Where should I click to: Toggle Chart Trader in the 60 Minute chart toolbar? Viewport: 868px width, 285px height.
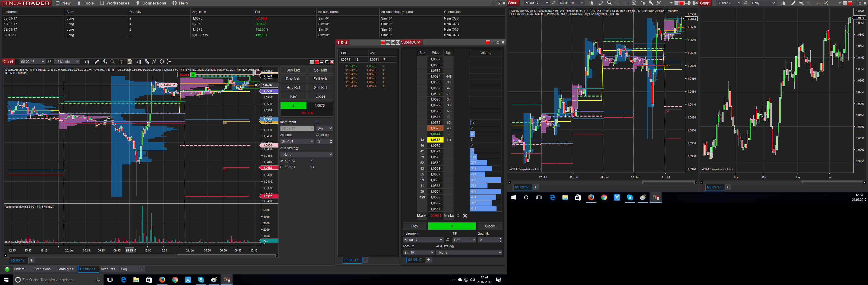point(643,3)
